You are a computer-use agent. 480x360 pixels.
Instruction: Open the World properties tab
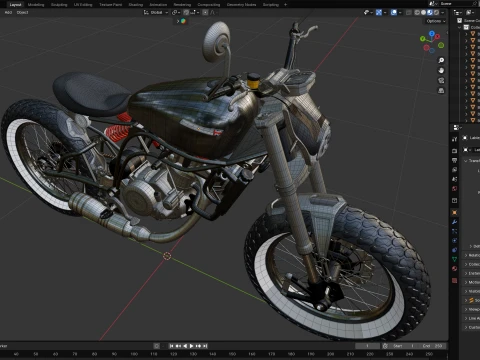pos(455,189)
